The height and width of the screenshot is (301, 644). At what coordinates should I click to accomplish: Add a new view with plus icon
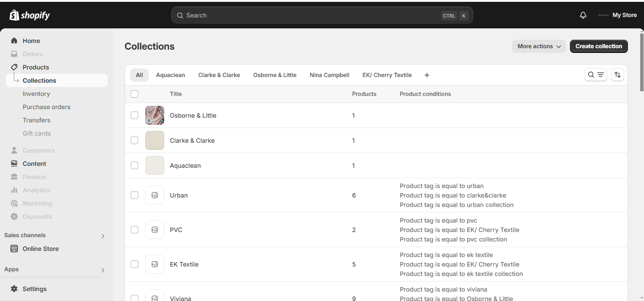tap(427, 75)
